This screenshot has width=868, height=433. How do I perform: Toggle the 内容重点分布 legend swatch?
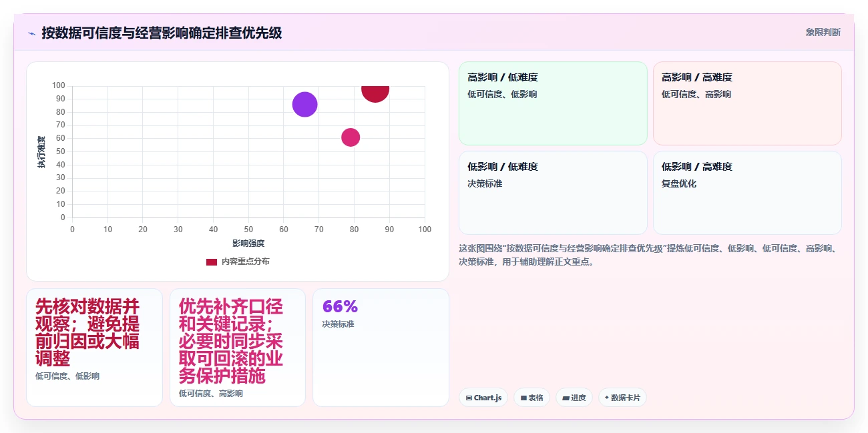click(212, 262)
